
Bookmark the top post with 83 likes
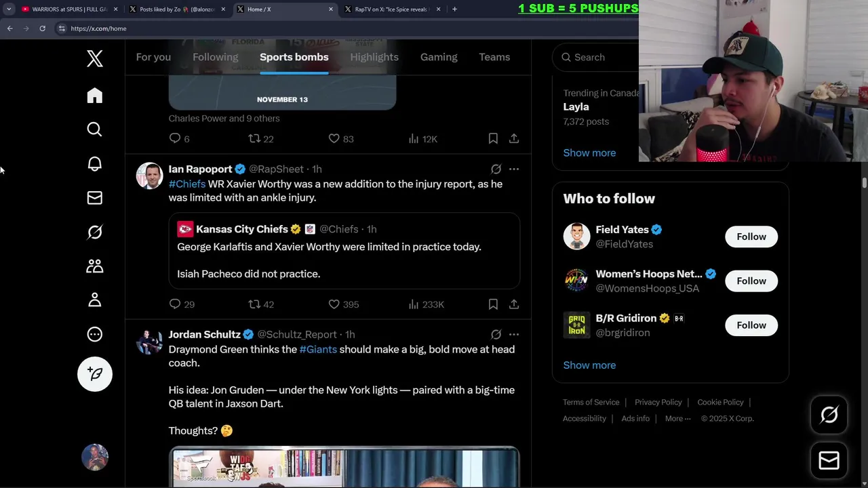[x=493, y=138]
